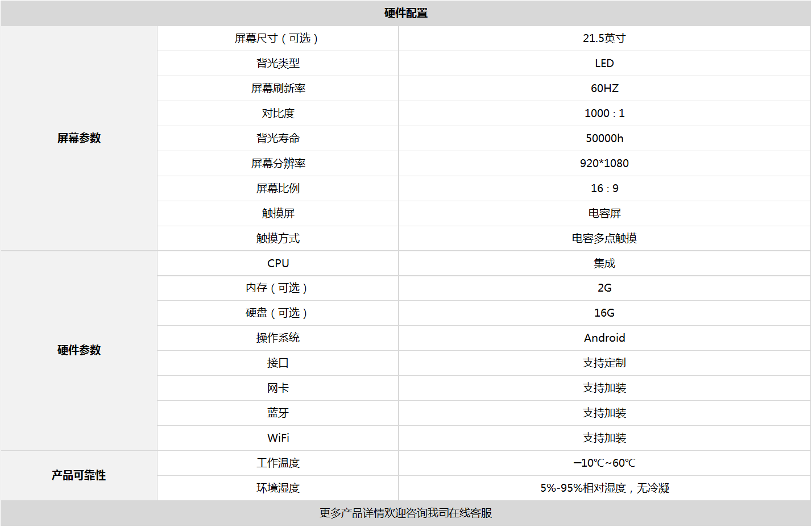This screenshot has width=812, height=527.
Task: Click the 电容多点触摸 value
Action: (604, 238)
